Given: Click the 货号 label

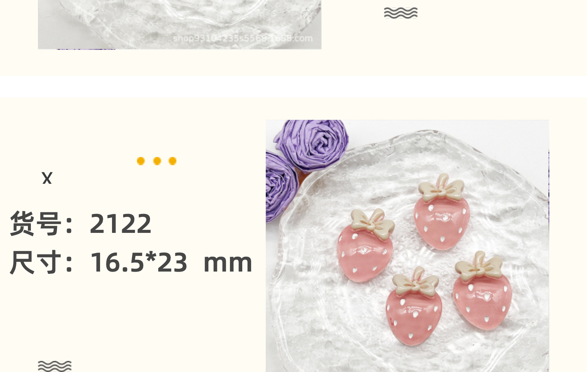Looking at the screenshot, I should point(35,223).
